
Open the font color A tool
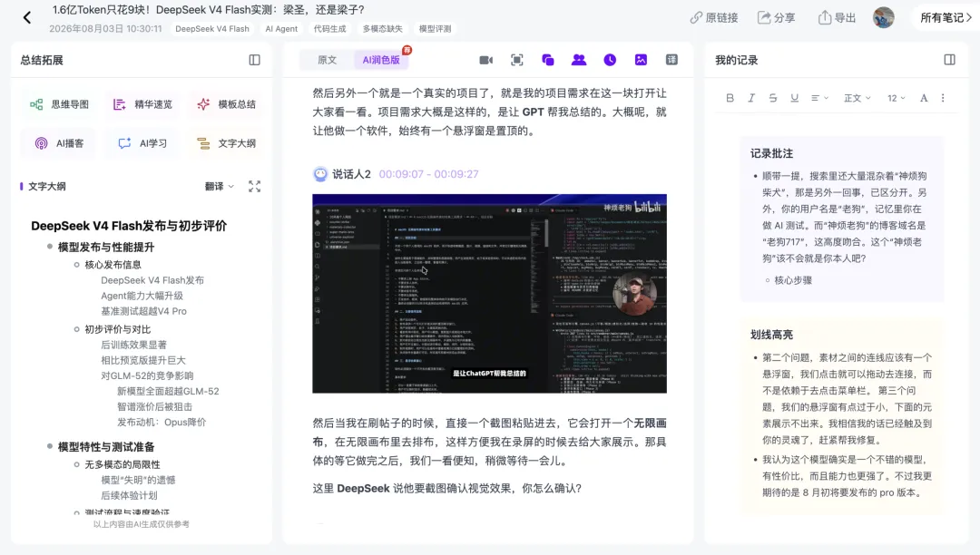click(x=924, y=98)
